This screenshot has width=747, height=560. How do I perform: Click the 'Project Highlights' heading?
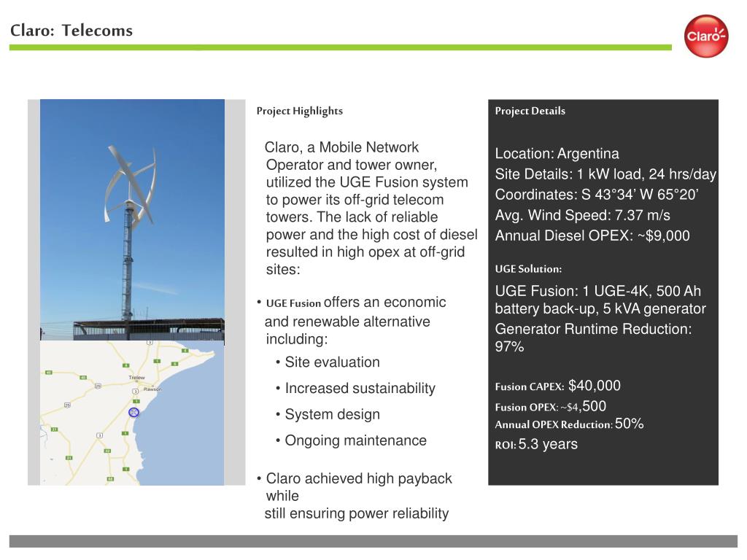pos(300,111)
